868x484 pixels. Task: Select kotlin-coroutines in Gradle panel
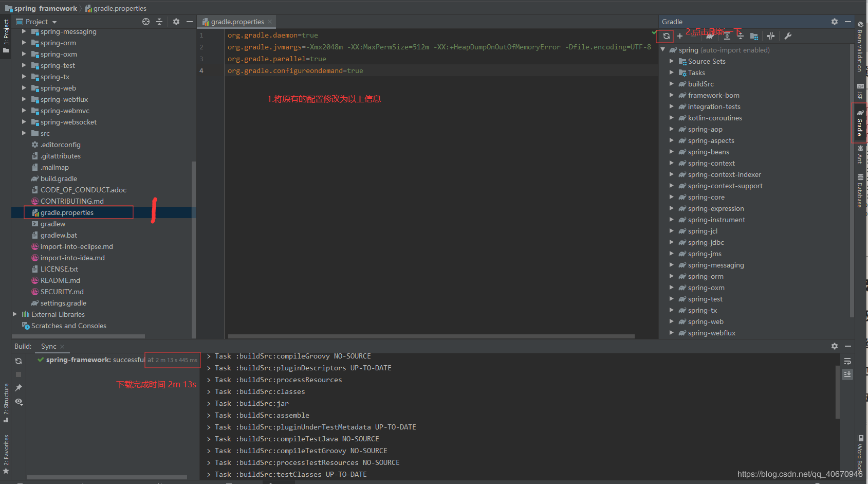click(715, 118)
